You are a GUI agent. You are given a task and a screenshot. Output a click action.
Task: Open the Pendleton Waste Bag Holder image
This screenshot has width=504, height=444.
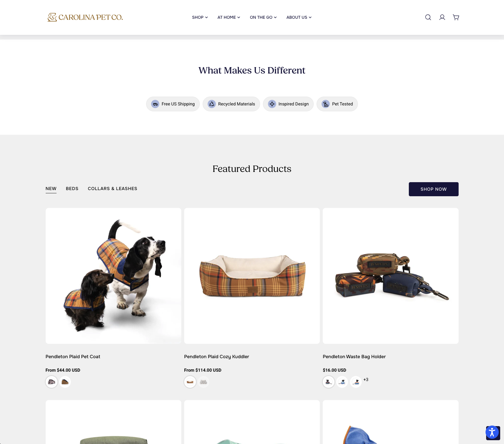(x=390, y=276)
